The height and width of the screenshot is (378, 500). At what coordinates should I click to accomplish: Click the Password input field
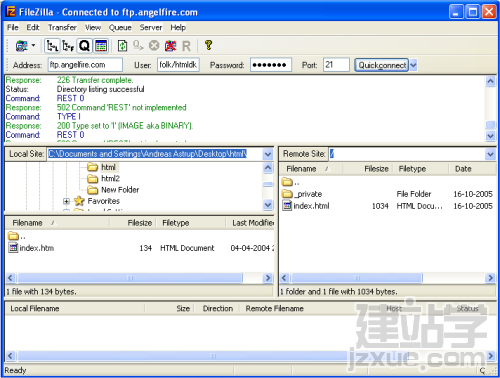click(x=271, y=65)
